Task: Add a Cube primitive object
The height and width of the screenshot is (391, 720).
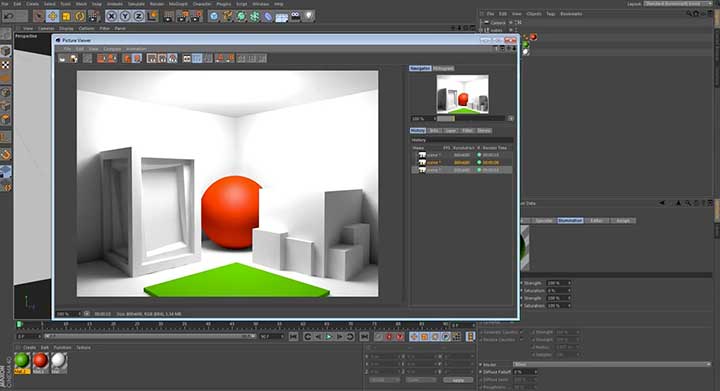Action: (214, 17)
